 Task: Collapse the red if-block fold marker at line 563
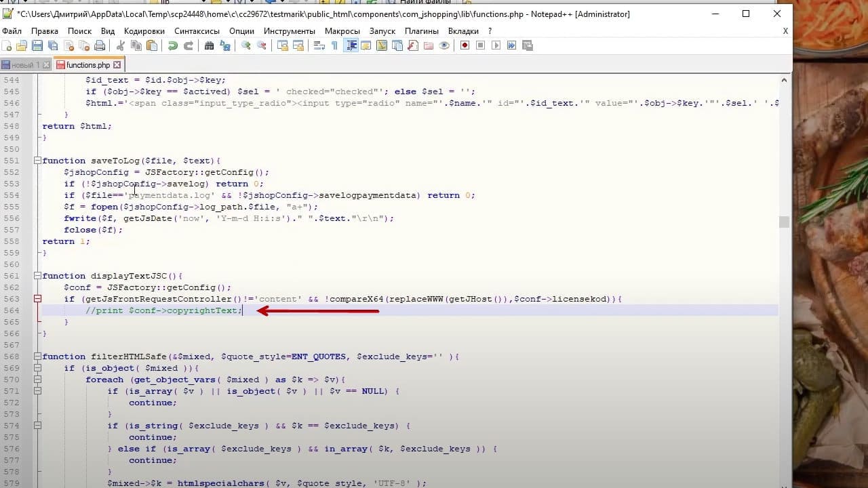(x=37, y=299)
